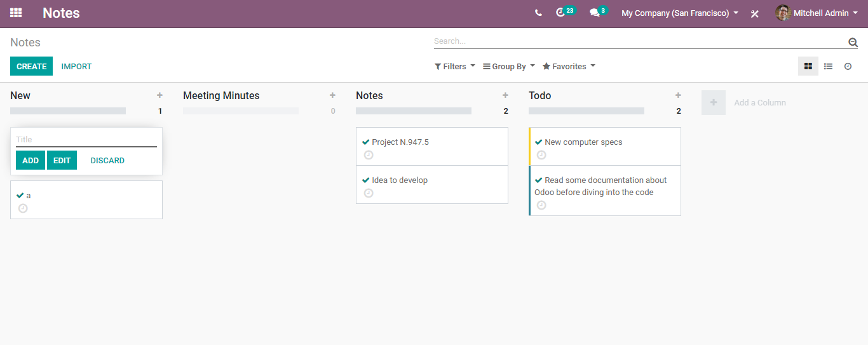The height and width of the screenshot is (345, 868).
Task: Toggle checkmark on Project N.947.5
Action: [366, 142]
